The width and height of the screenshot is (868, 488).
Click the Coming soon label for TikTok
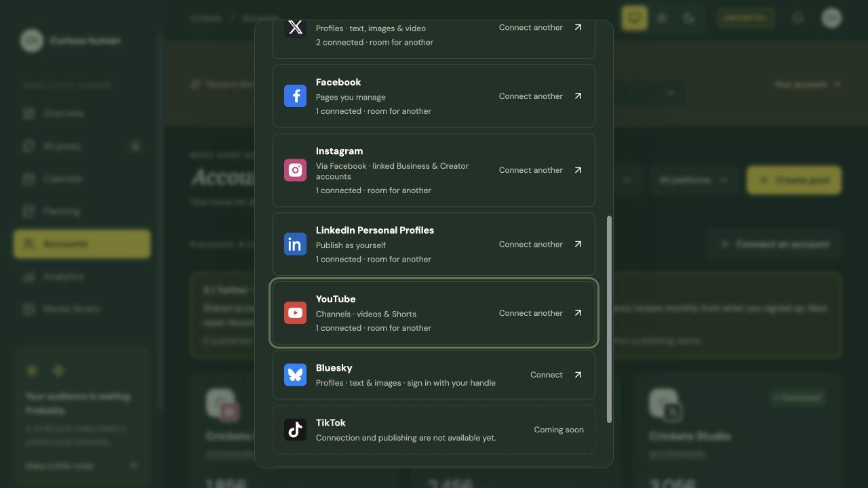pos(559,430)
